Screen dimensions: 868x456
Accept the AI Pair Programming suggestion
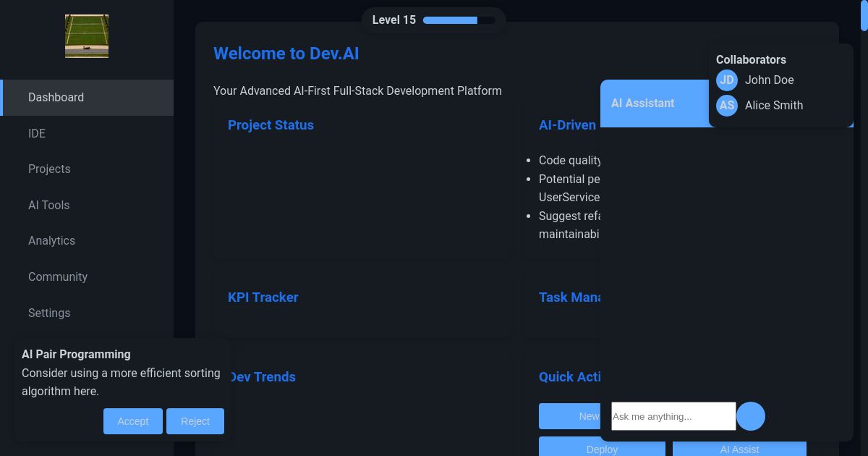[x=133, y=421]
